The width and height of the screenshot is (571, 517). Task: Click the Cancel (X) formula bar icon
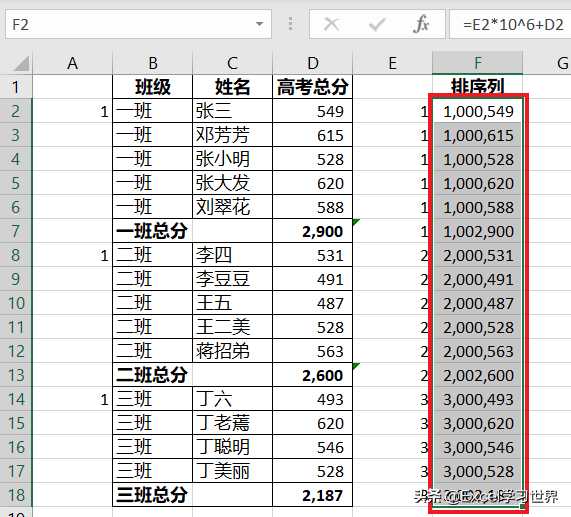tap(331, 25)
